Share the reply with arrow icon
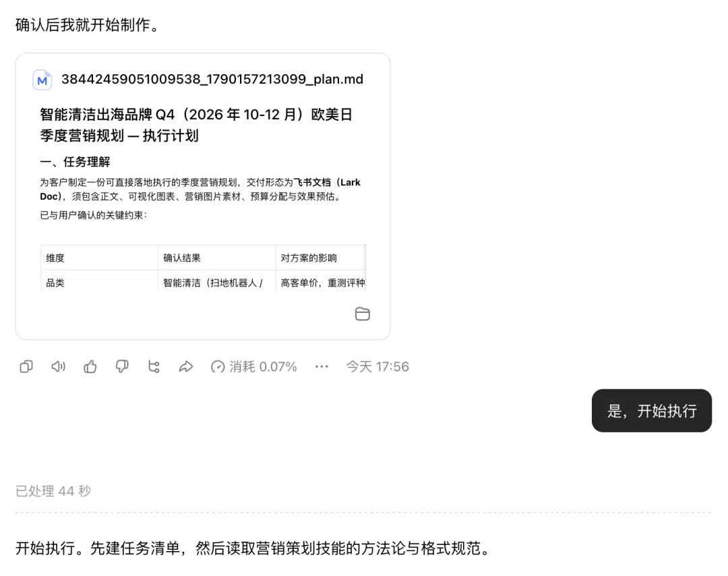 click(x=186, y=366)
